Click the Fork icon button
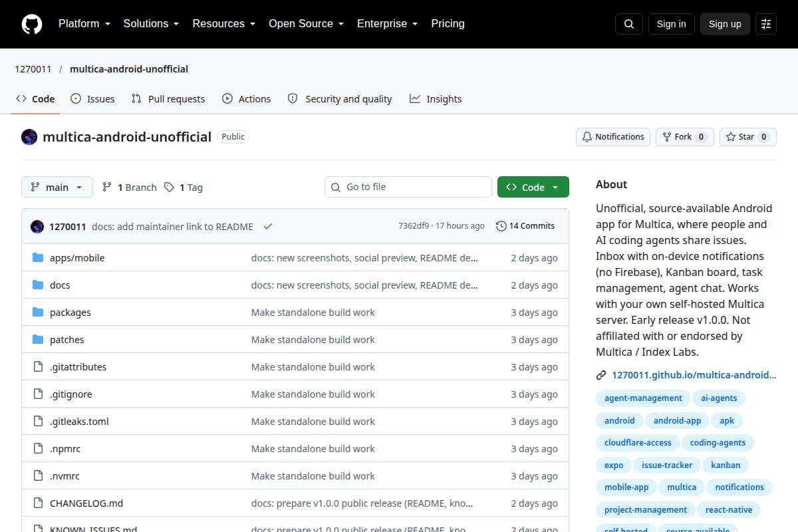 point(685,137)
